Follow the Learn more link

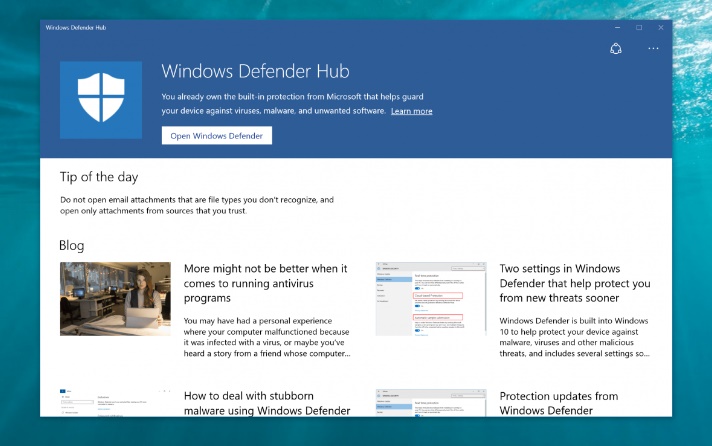coord(412,111)
